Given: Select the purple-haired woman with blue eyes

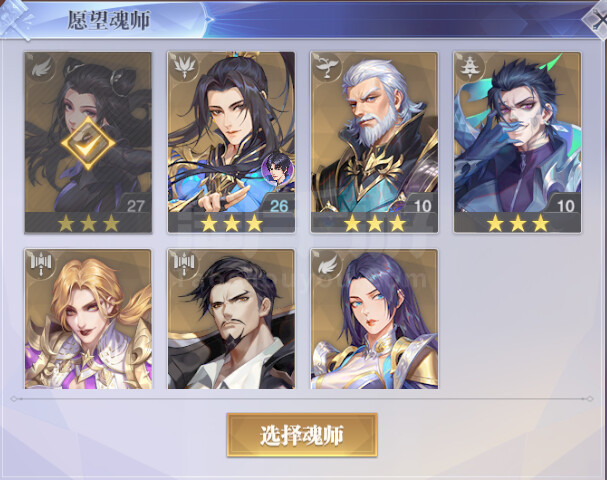Looking at the screenshot, I should point(374,319).
